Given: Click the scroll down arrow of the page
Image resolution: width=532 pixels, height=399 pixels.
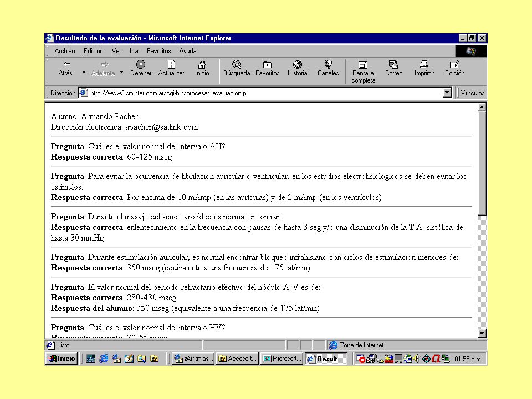Looking at the screenshot, I should point(482,334).
